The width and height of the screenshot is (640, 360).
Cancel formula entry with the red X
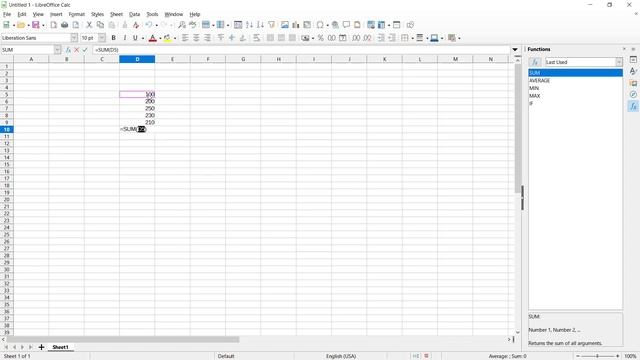[x=76, y=50]
